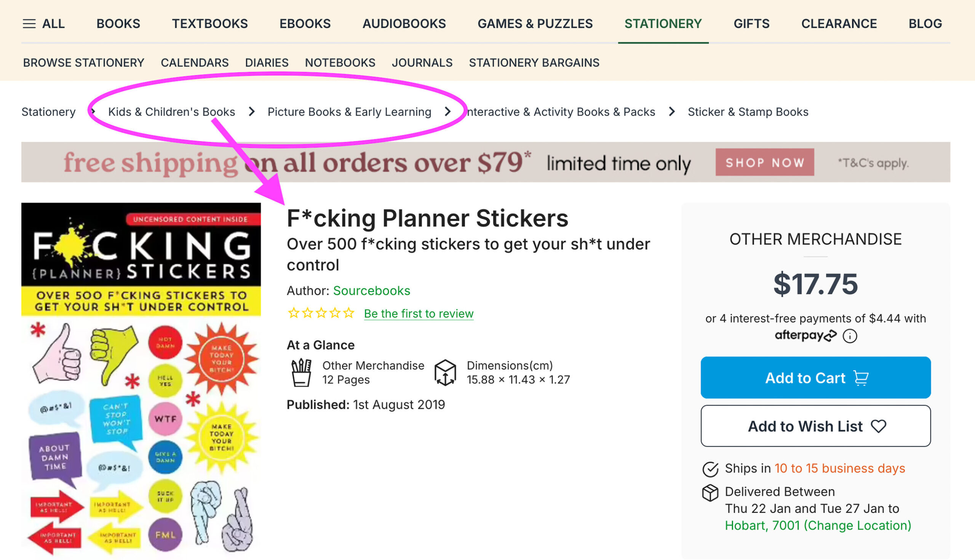Click the fifth rating star

tap(349, 313)
